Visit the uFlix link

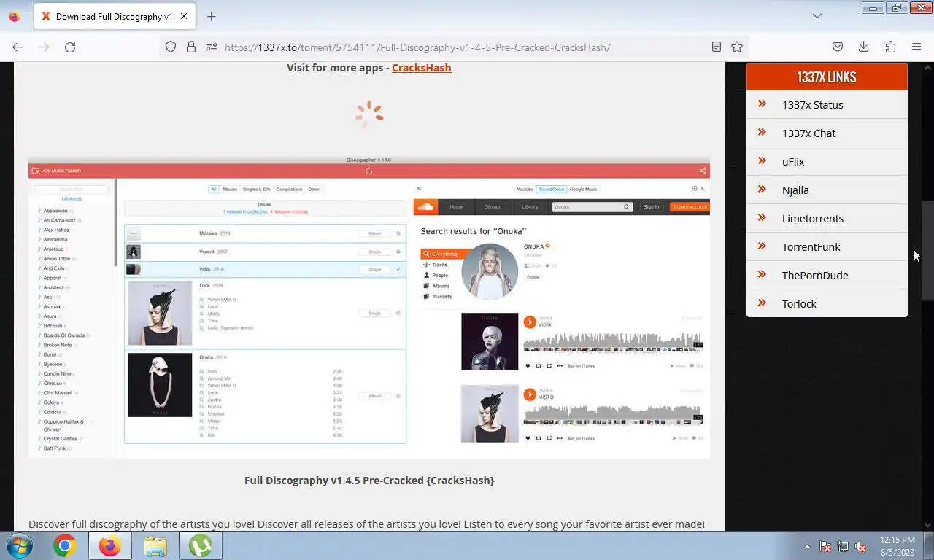tap(793, 162)
